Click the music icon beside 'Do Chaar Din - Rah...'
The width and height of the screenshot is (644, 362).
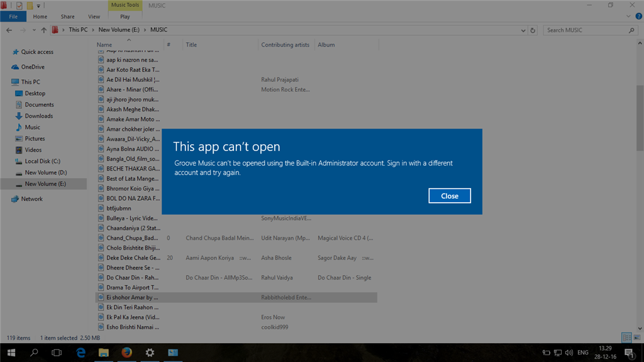pyautogui.click(x=101, y=277)
